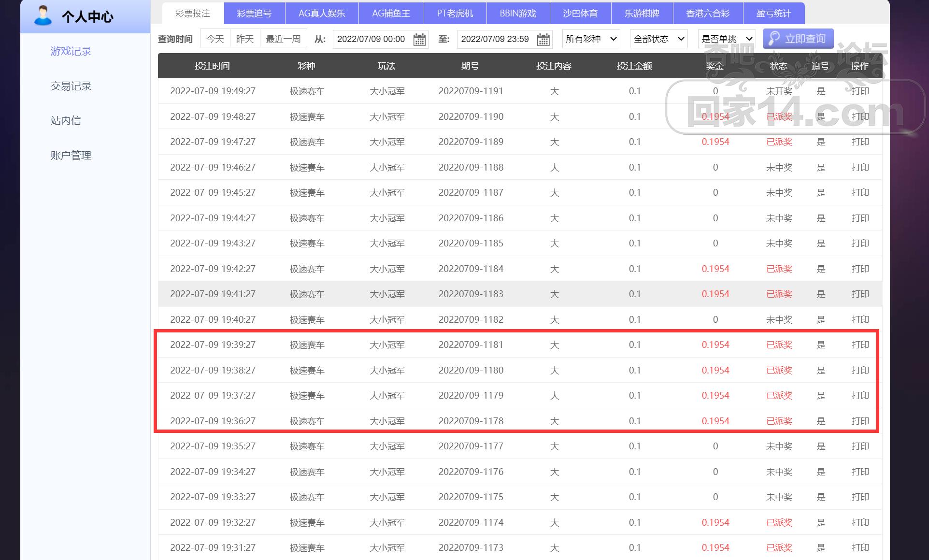Open 账户管理 in the sidebar
929x560 pixels.
point(71,156)
